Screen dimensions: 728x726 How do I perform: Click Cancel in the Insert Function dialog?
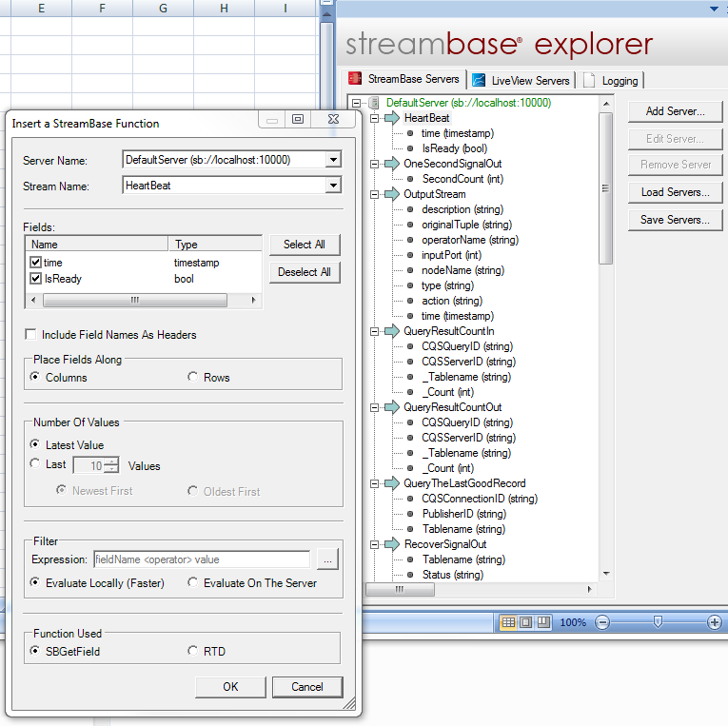(306, 687)
